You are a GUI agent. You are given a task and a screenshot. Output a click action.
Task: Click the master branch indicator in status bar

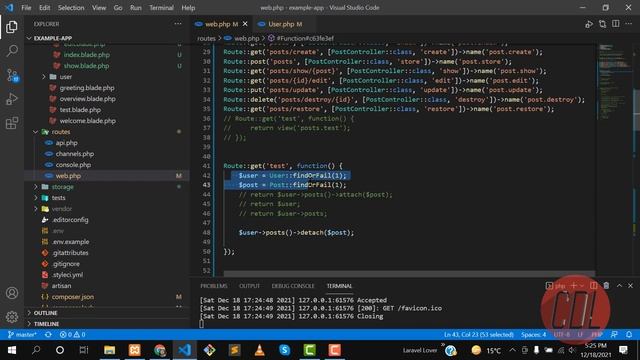[22, 335]
